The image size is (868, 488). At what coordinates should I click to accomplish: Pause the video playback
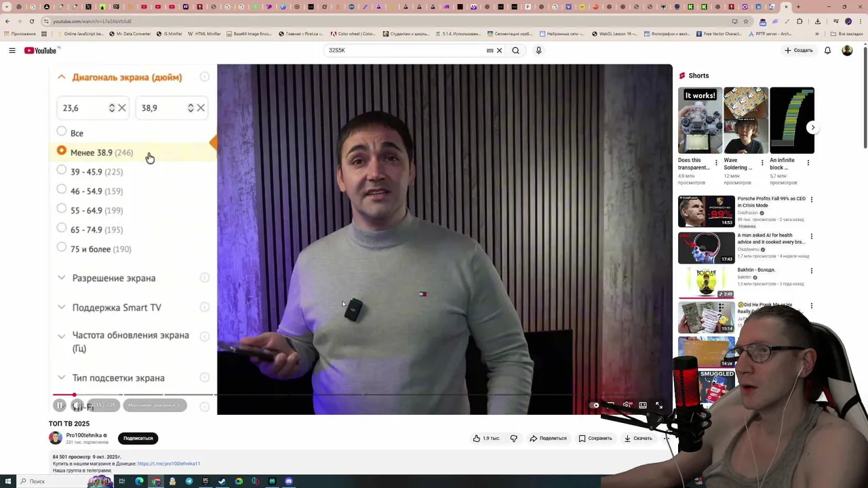60,405
